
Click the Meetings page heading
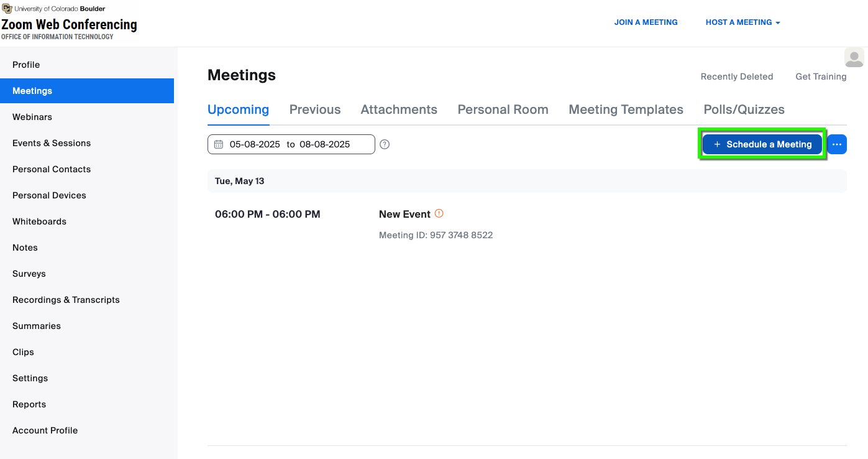click(242, 75)
